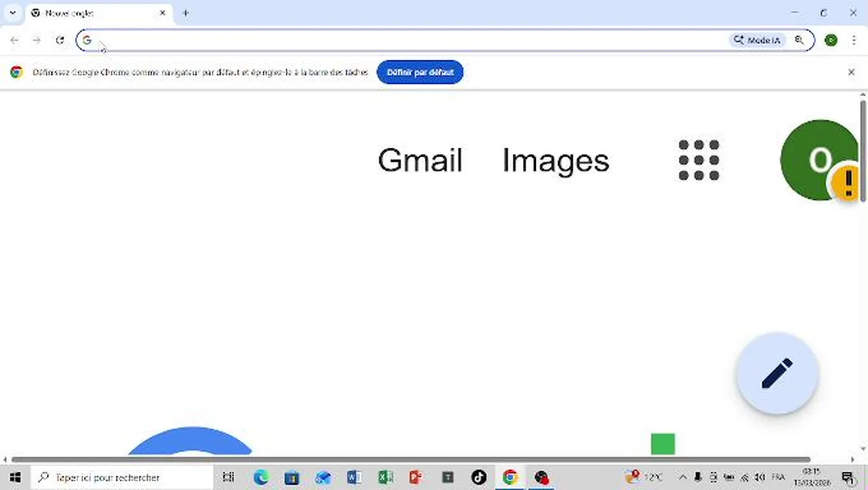The height and width of the screenshot is (490, 868).
Task: Open Word from the taskbar
Action: (x=354, y=477)
